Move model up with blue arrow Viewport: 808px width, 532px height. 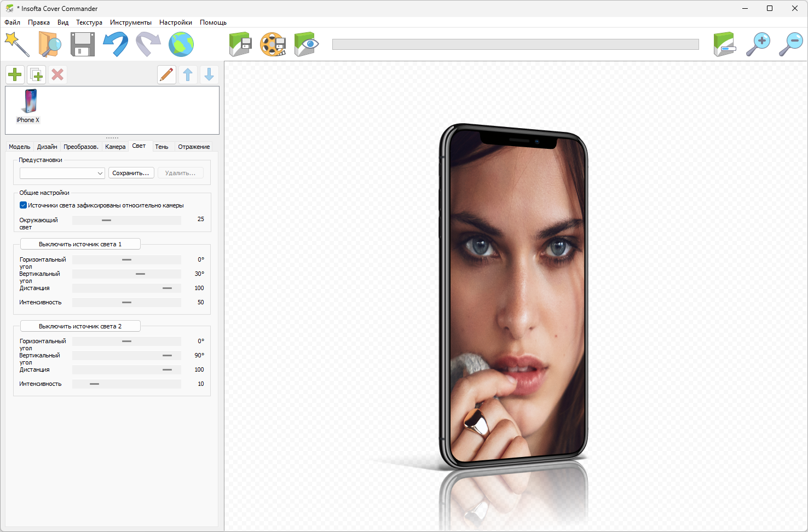[x=188, y=74]
